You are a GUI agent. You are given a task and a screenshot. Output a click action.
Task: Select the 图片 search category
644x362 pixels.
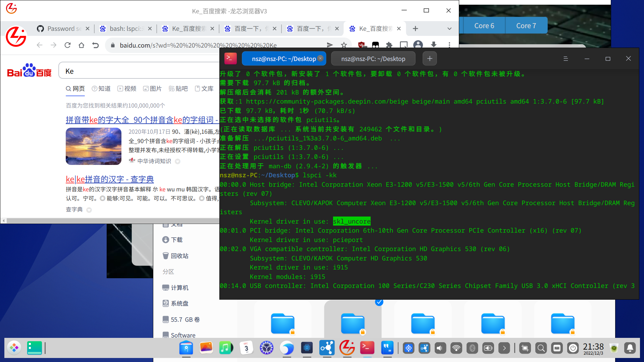point(152,88)
